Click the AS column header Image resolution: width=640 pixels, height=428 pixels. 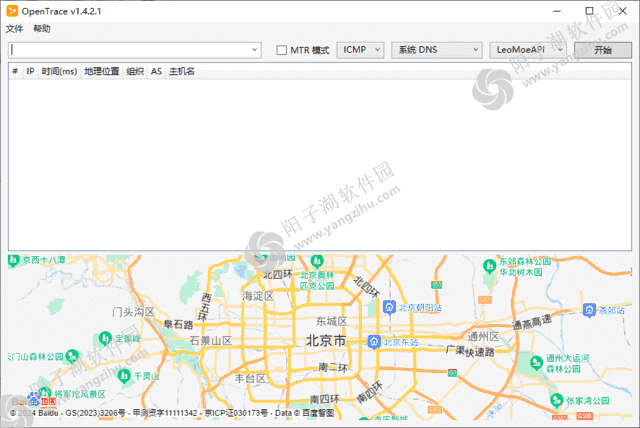click(156, 71)
